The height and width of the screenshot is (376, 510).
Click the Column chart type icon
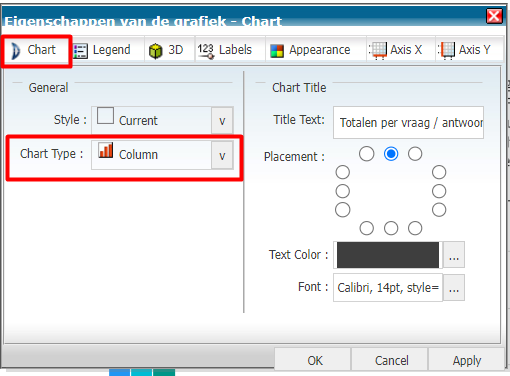click(106, 150)
